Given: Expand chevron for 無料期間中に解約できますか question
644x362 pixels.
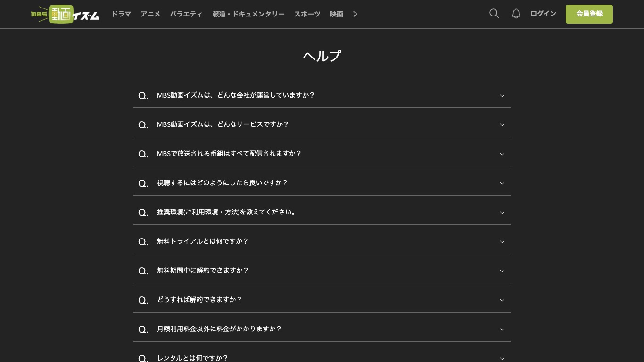Looking at the screenshot, I should coord(502,271).
